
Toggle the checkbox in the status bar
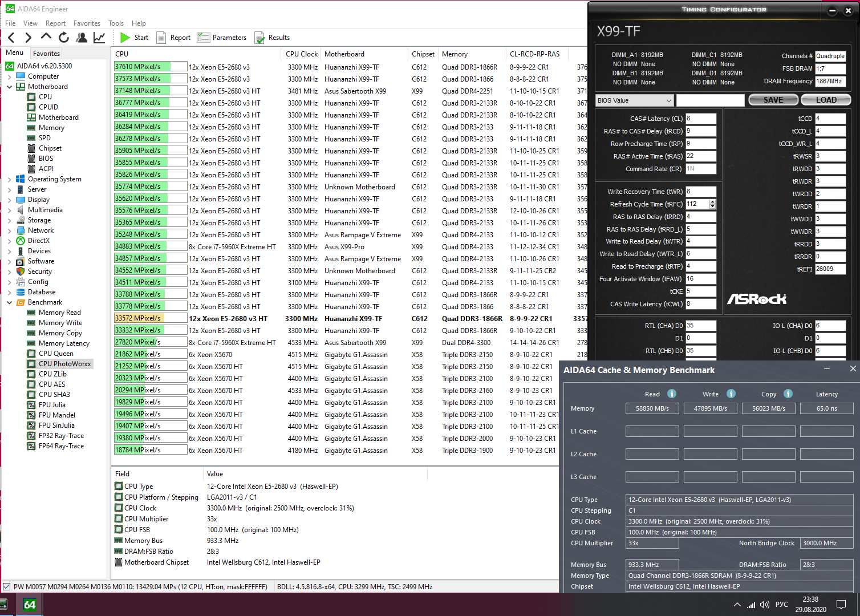(7, 586)
